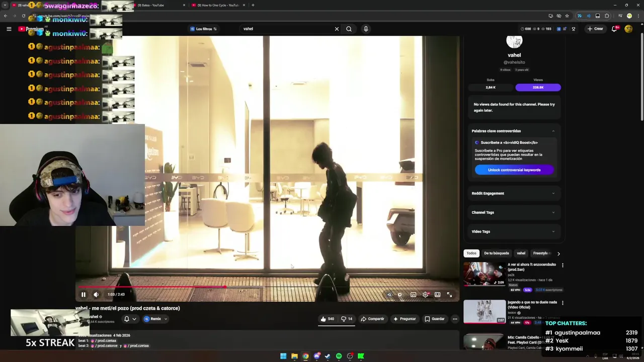This screenshot has height=362, width=644.
Task: Open Chrome extensions puzzle icon
Action: click(607, 16)
